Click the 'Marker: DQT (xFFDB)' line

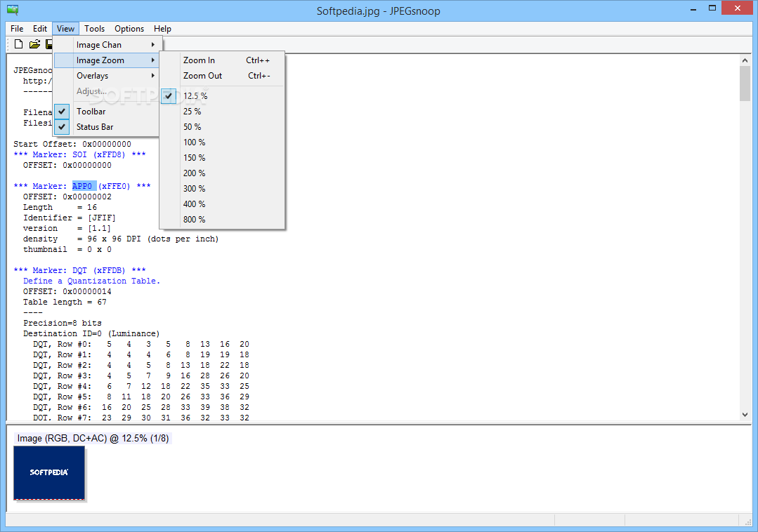tap(80, 270)
